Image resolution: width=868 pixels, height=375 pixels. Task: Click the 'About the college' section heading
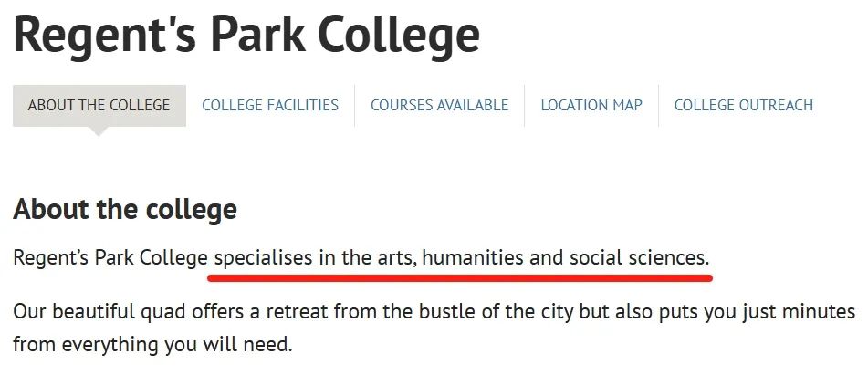tap(125, 209)
